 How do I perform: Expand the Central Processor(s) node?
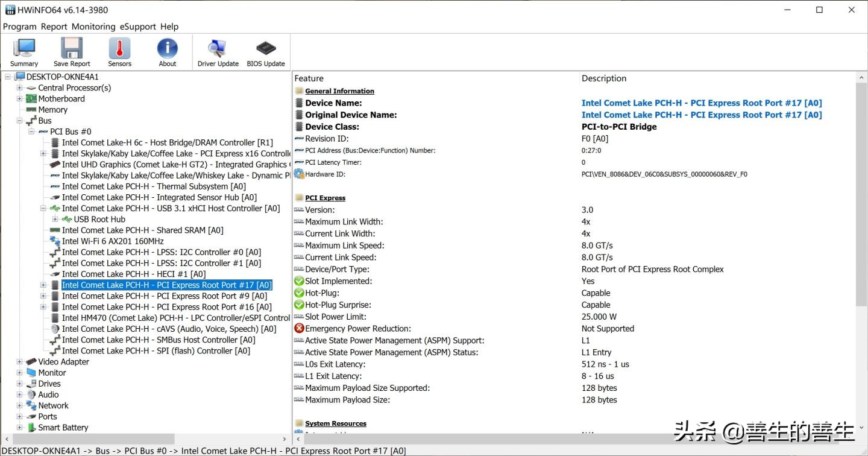tap(19, 88)
